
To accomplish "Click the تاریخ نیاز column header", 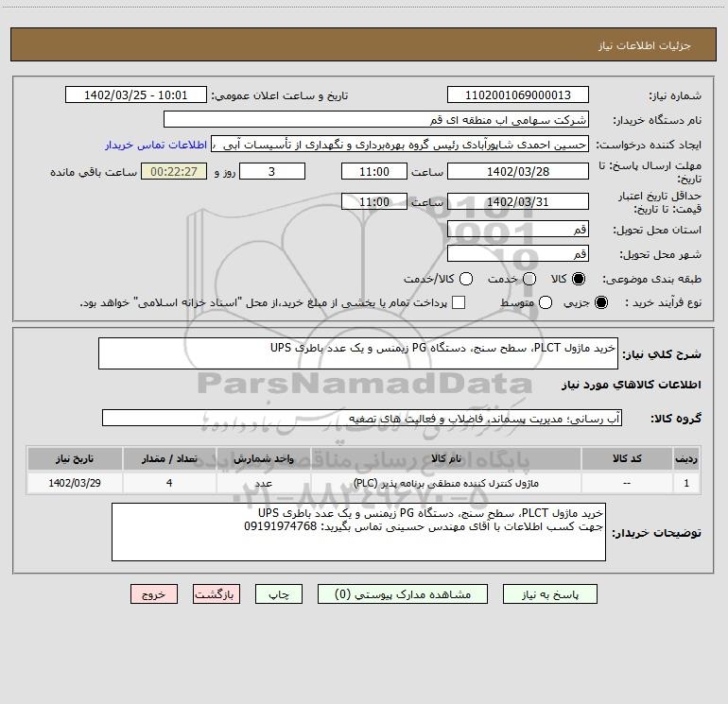I will [75, 458].
